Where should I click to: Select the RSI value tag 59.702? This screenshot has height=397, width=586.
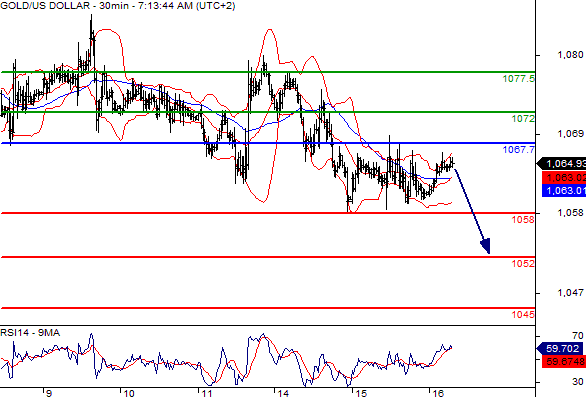coord(559,348)
